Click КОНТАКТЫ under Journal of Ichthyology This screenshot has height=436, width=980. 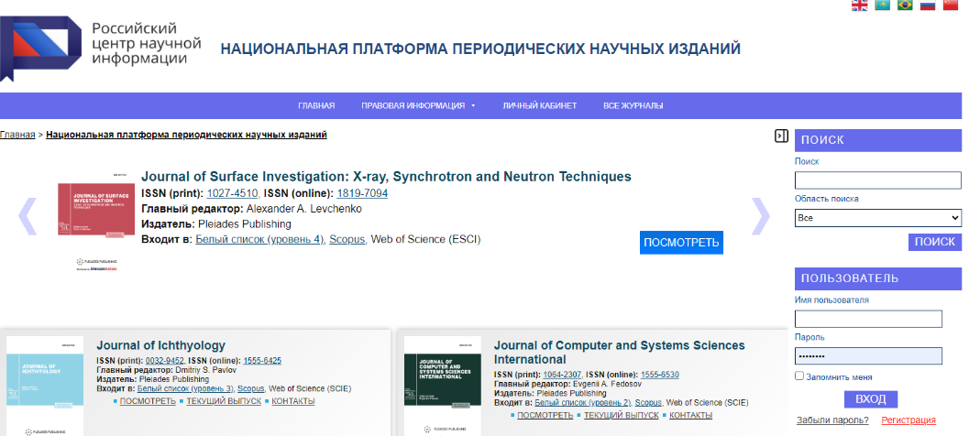coord(293,401)
